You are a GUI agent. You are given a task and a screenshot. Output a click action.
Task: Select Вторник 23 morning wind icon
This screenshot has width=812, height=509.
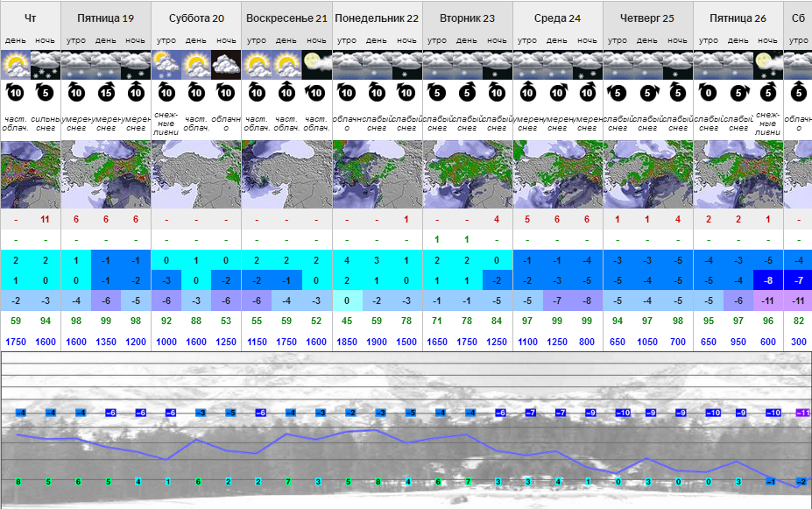(x=437, y=92)
